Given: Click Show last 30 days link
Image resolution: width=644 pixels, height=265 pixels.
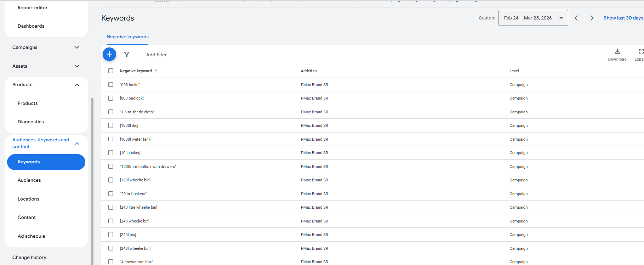Looking at the screenshot, I should coord(623,18).
